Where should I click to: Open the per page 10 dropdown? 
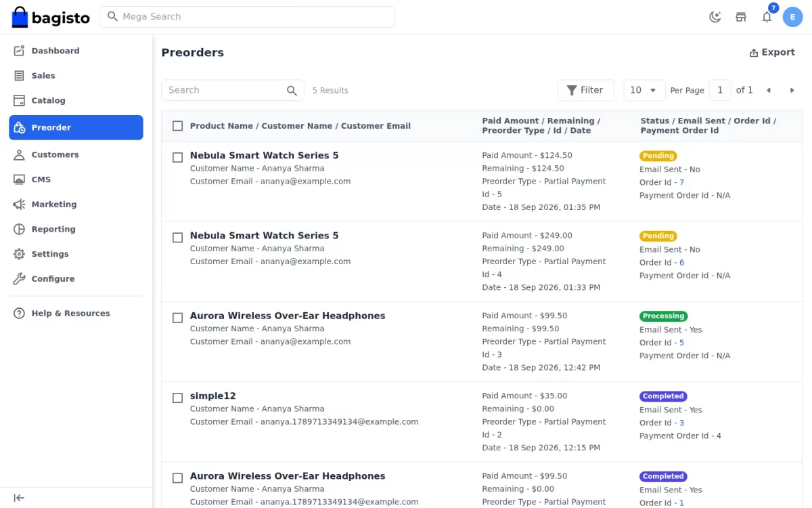coord(644,90)
